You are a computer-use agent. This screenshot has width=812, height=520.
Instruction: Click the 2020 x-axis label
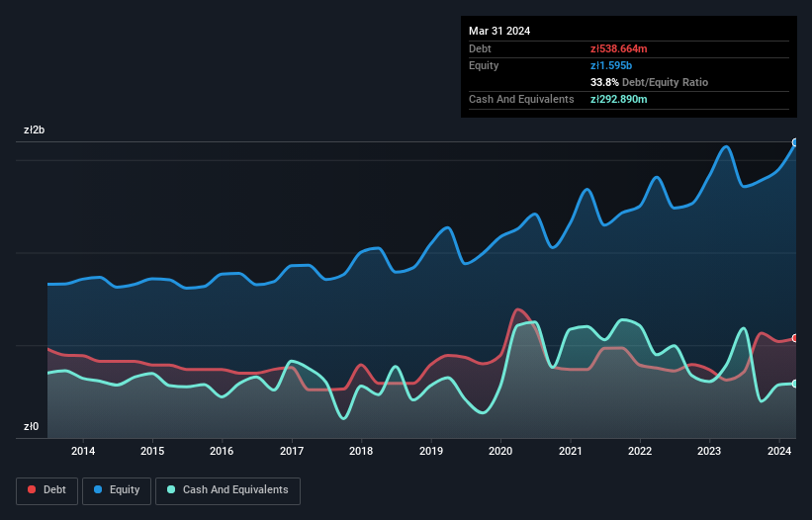[500, 451]
